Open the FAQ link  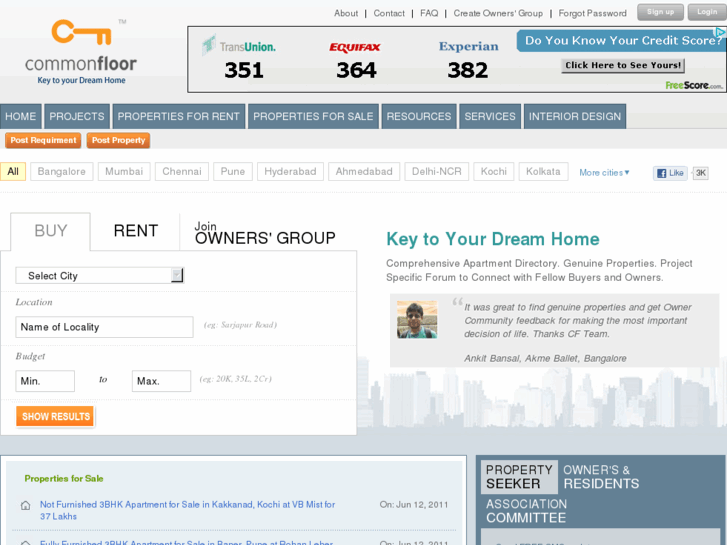click(429, 13)
